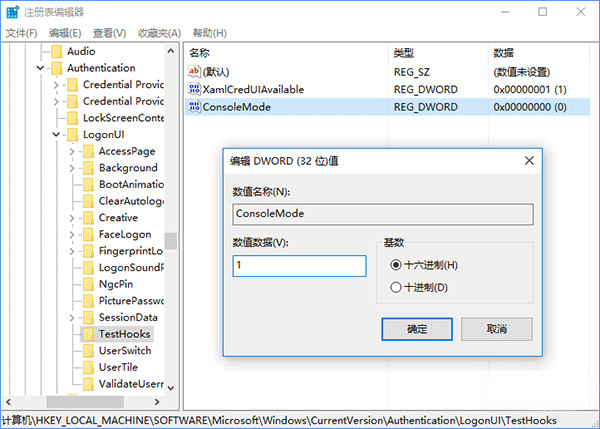600x429 pixels.
Task: Collapse the Authentication tree node
Action: (x=41, y=68)
